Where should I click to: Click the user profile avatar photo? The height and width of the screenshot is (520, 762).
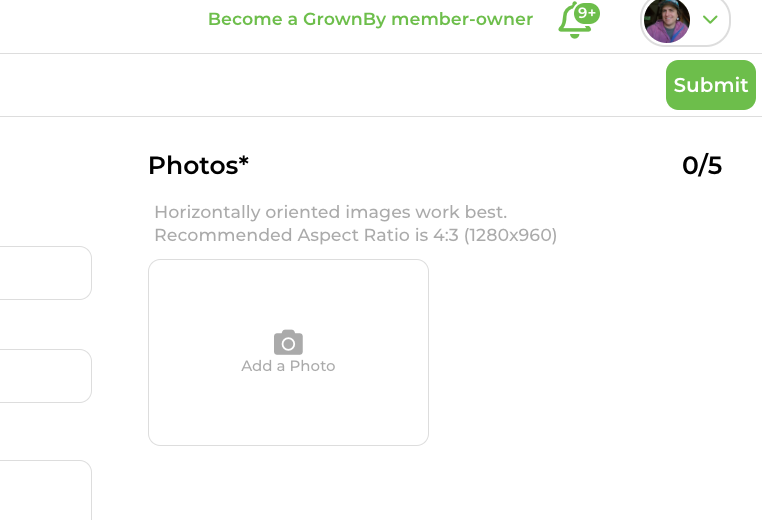tap(666, 20)
